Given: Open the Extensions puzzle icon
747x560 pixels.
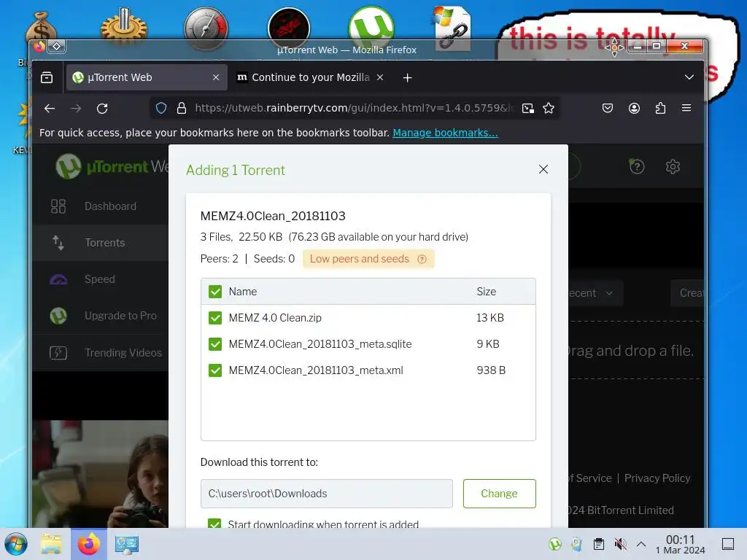Looking at the screenshot, I should click(x=660, y=108).
